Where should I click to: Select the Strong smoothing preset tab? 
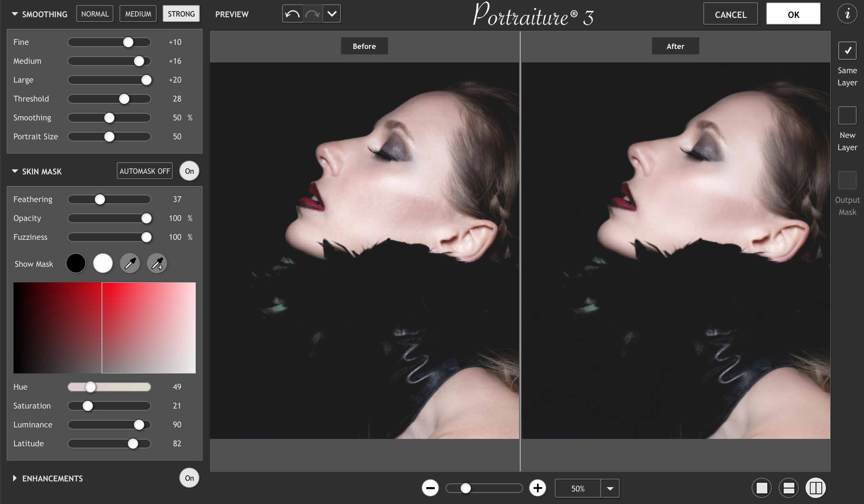pos(180,13)
